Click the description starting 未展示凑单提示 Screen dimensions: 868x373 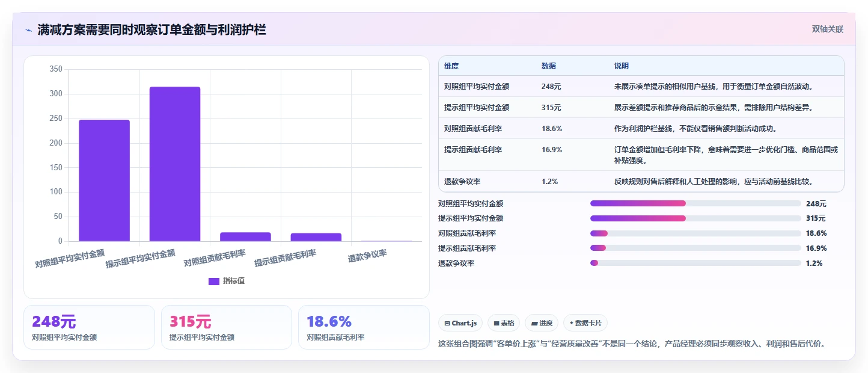click(714, 87)
